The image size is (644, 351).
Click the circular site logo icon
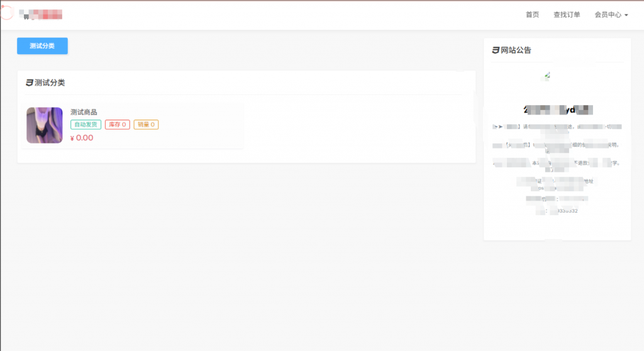pyautogui.click(x=7, y=13)
